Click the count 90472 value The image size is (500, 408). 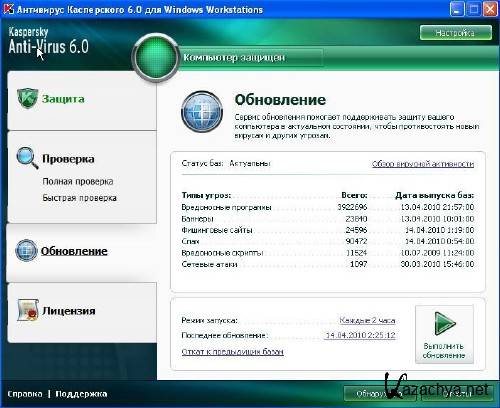click(356, 241)
